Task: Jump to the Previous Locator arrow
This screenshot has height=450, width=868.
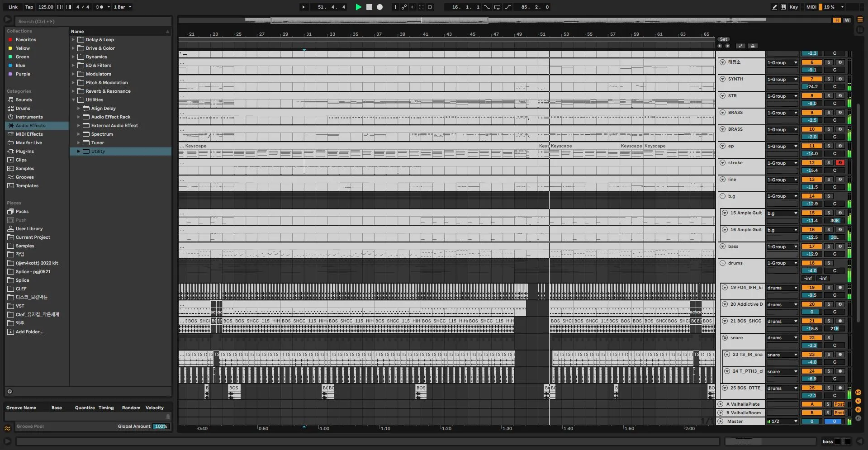Action: (x=720, y=46)
